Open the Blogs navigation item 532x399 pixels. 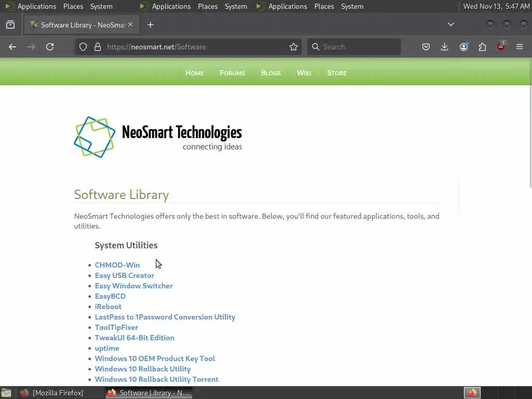pos(271,73)
